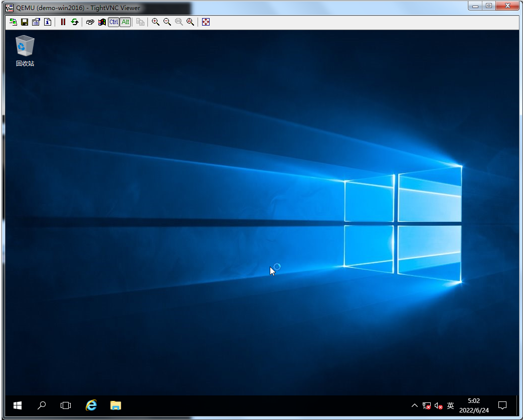This screenshot has height=420, width=523.
Task: Click Zoom 100% magnifier icon
Action: (x=179, y=22)
